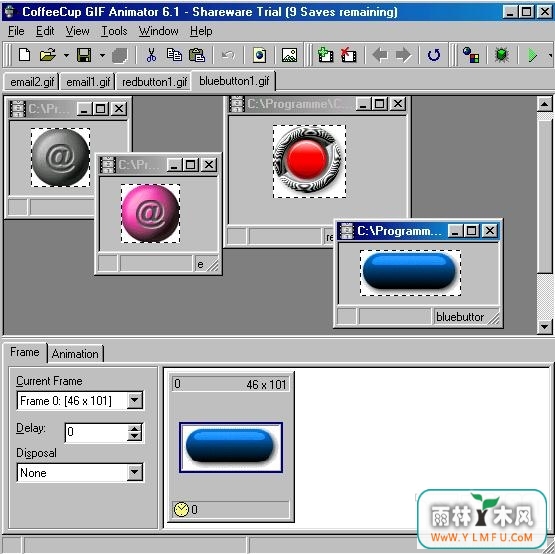This screenshot has height=554, width=555.
Task: Click the workspace scroll up arrow
Action: tap(544, 104)
